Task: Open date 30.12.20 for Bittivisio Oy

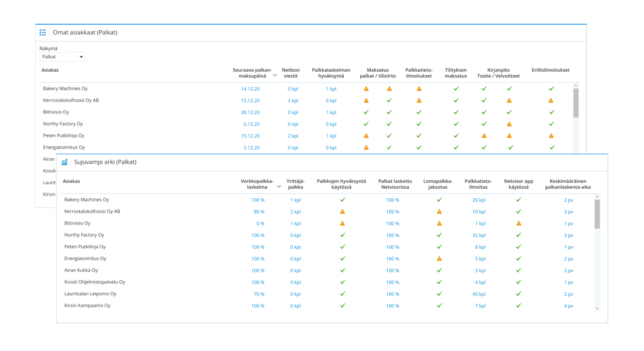Action: tap(250, 112)
